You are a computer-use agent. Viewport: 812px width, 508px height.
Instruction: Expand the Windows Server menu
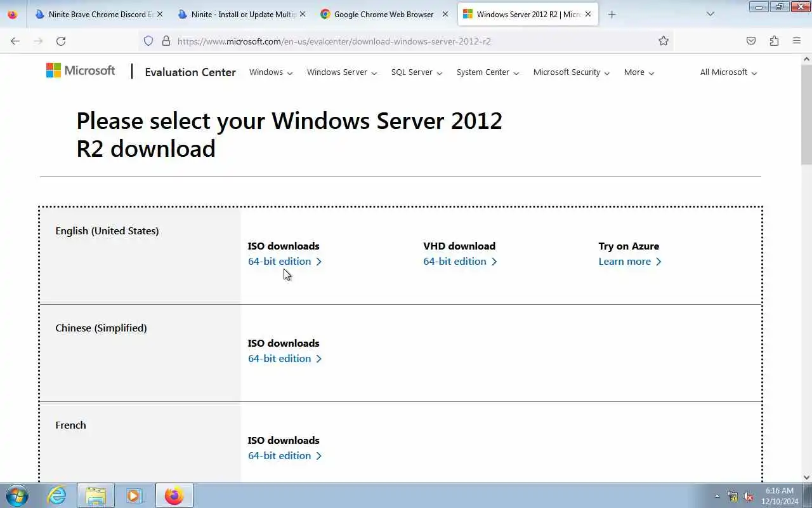point(342,72)
